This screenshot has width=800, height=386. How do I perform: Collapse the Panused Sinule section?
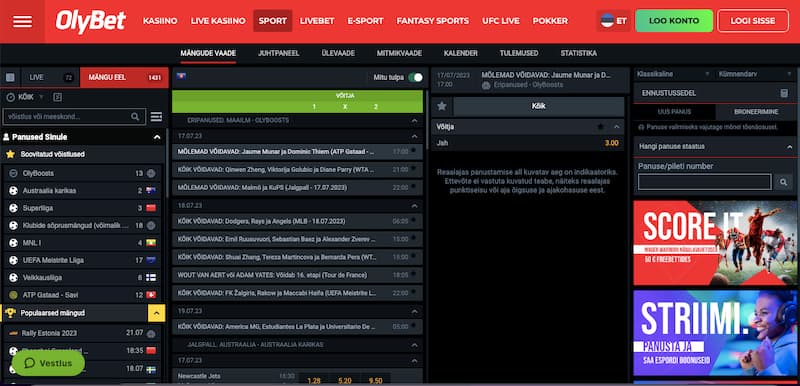click(x=157, y=137)
